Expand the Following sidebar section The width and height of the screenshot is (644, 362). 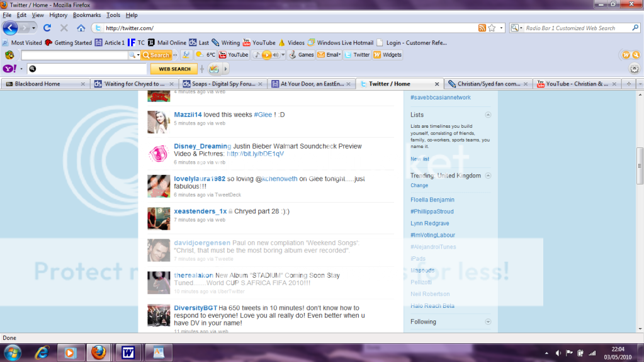click(x=488, y=322)
